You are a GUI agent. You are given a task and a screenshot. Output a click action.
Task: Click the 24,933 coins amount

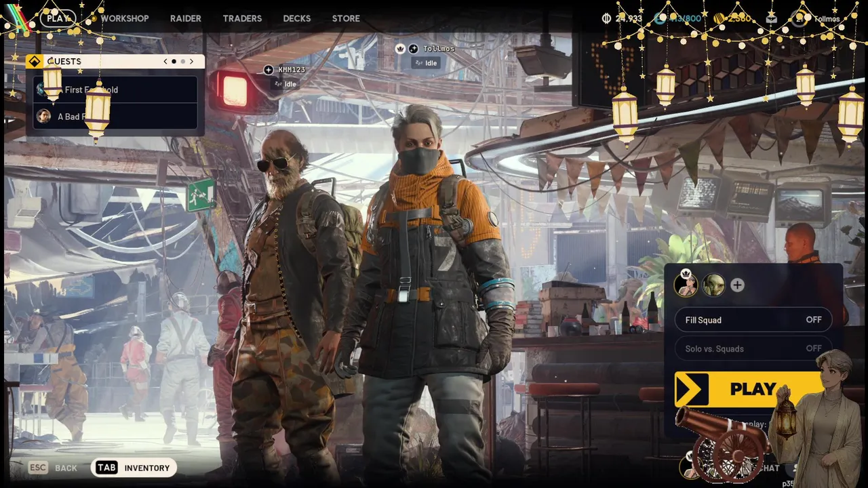(629, 19)
